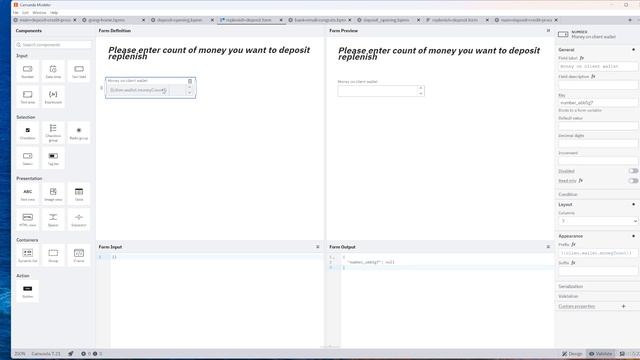Screen dimensions: 640x360
Task: Select the Checklist group component
Action: click(x=53, y=133)
